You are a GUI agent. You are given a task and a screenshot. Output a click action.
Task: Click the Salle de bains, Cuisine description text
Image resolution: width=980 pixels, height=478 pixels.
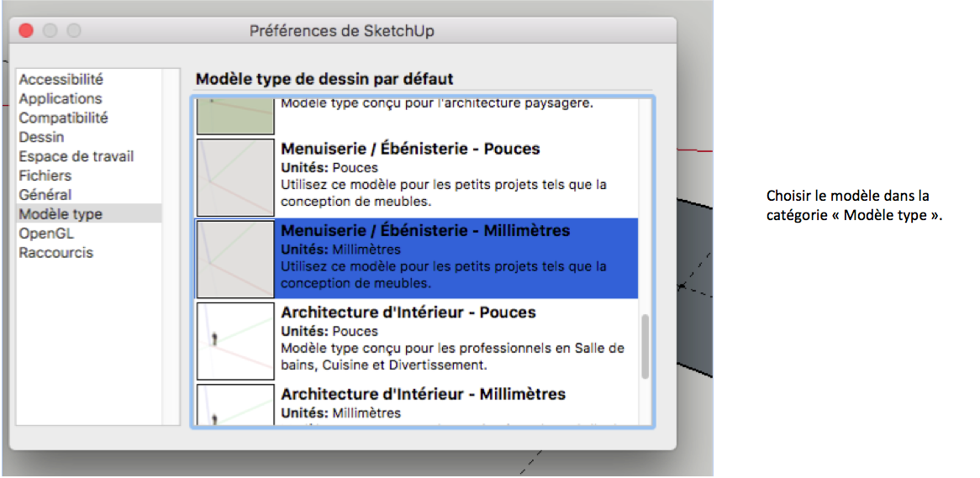tap(452, 356)
